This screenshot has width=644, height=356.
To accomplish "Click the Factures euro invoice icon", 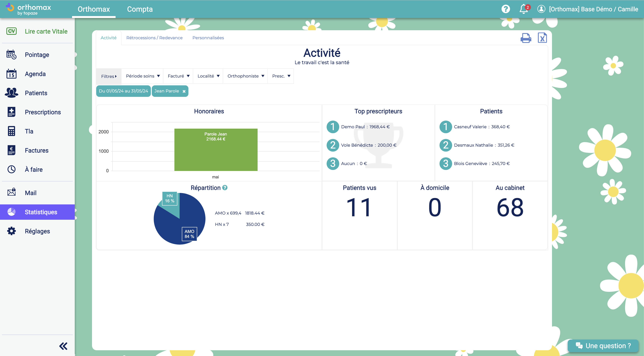I will pyautogui.click(x=11, y=150).
